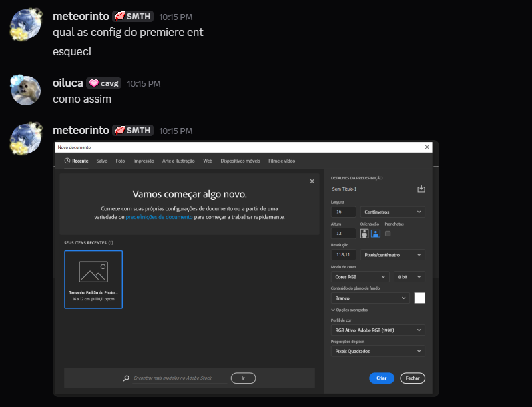The width and height of the screenshot is (532, 407).
Task: Click the 10:15 PM timestamp beside oiluca
Action: click(x=144, y=84)
